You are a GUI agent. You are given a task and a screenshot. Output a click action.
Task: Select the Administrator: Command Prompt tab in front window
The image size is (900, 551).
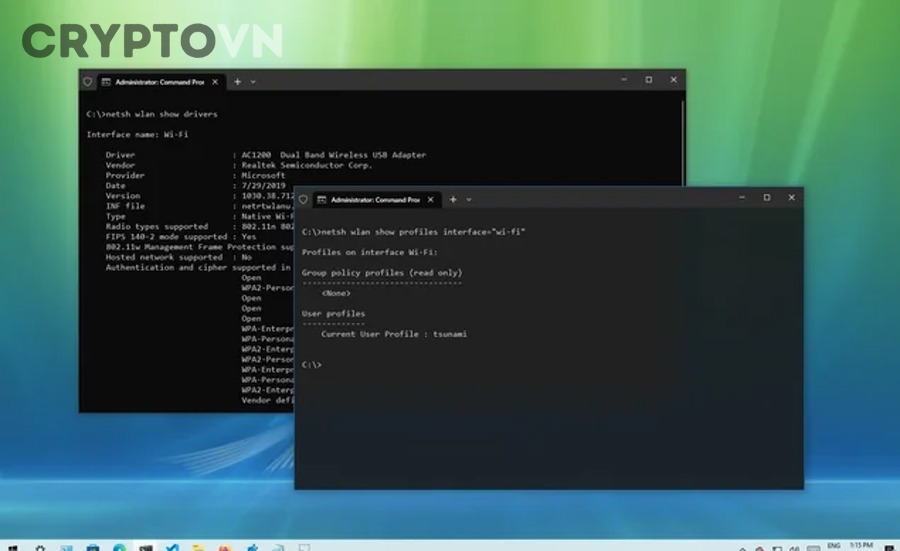(376, 200)
